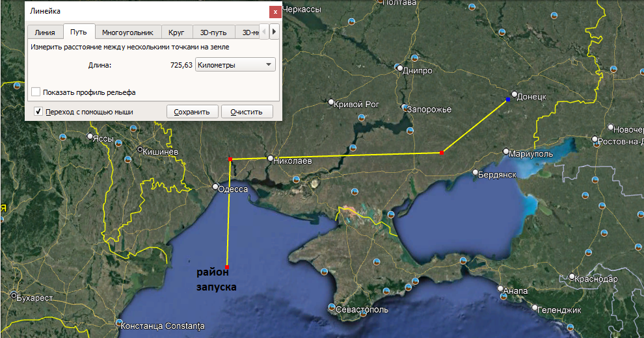Viewport: 644px width, 338px height.
Task: Click the Ростов-на-Дону city marker
Action: tap(595, 139)
